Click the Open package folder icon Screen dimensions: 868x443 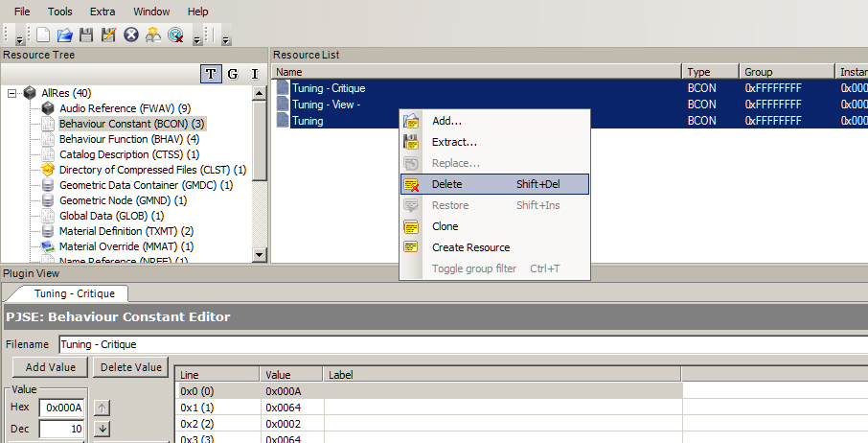point(65,35)
